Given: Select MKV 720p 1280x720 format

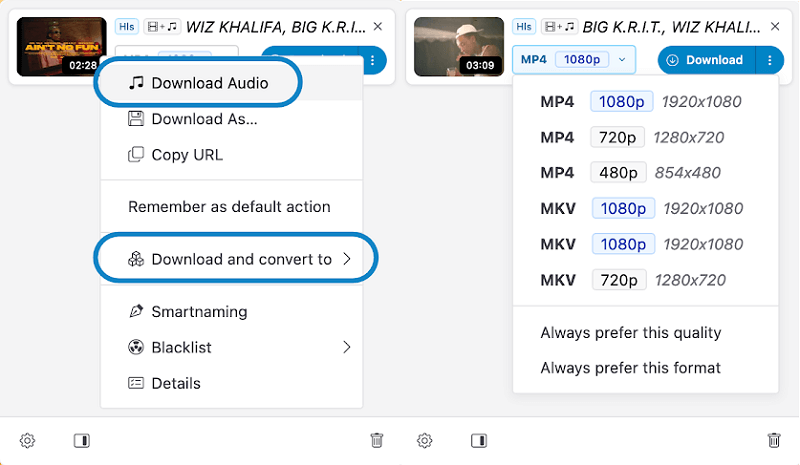Looking at the screenshot, I should [645, 280].
